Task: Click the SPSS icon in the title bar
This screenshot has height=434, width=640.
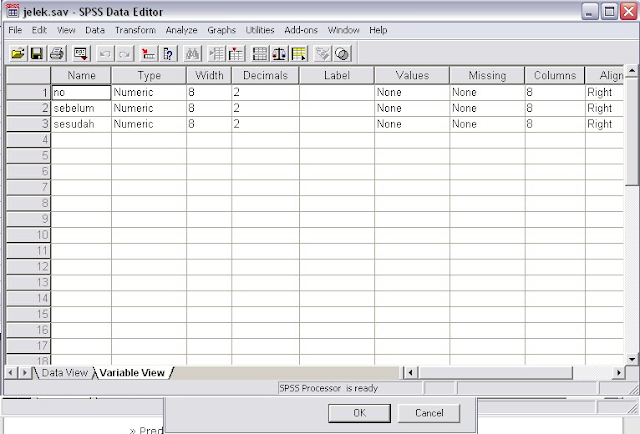Action: pyautogui.click(x=13, y=11)
